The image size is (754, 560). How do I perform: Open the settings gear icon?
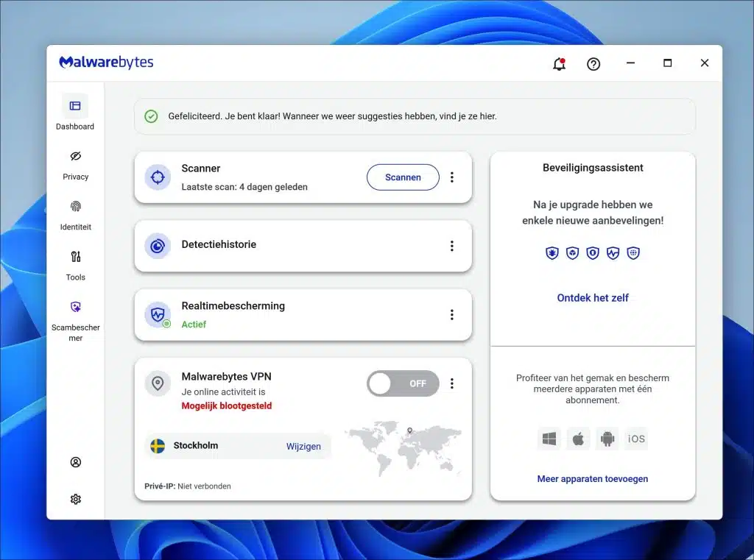click(76, 500)
